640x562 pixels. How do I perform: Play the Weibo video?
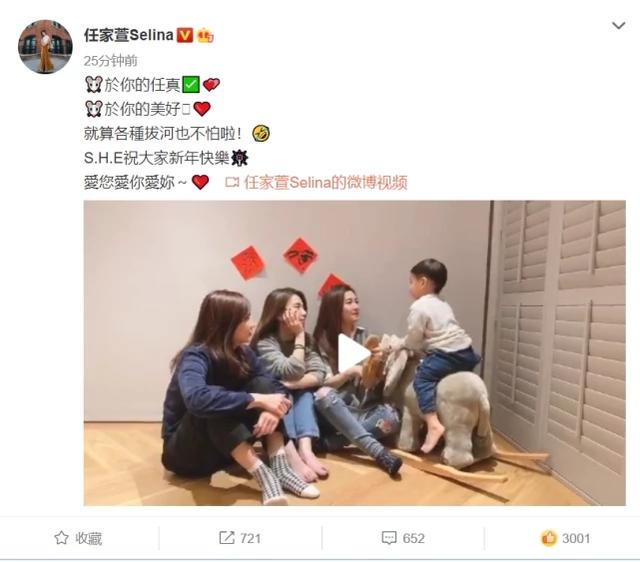[x=354, y=353]
